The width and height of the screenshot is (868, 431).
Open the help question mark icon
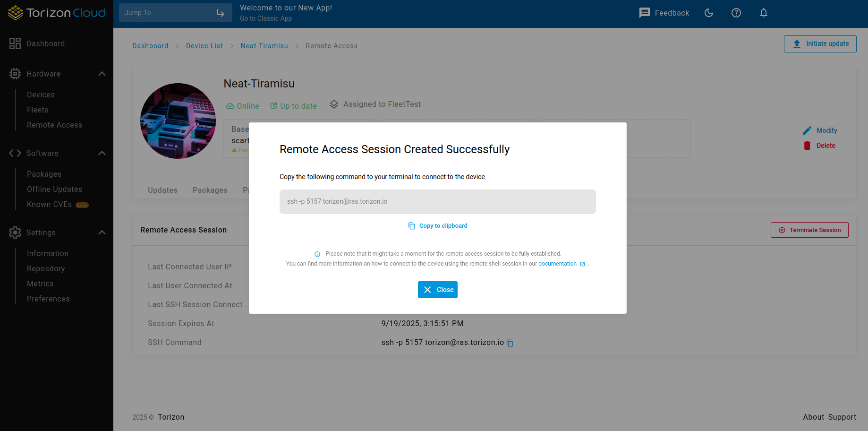[736, 13]
